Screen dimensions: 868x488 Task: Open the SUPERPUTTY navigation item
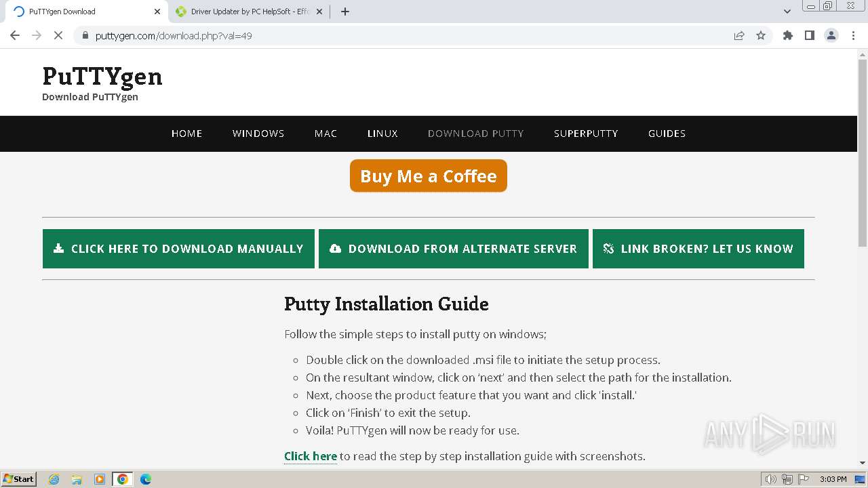point(586,134)
